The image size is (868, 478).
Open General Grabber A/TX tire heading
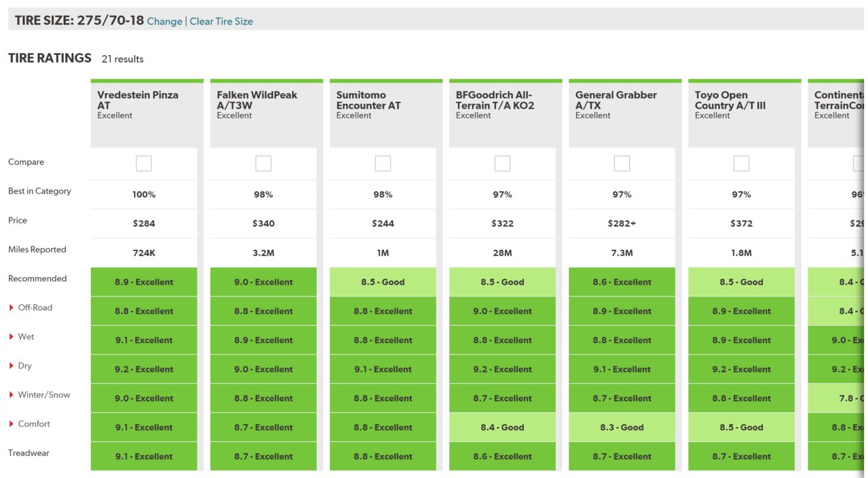[616, 100]
